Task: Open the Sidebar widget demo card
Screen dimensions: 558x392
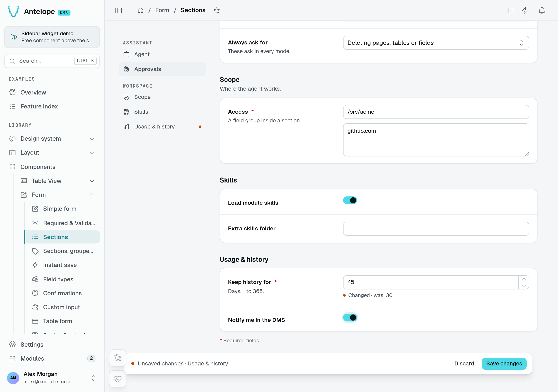Action: (52, 37)
